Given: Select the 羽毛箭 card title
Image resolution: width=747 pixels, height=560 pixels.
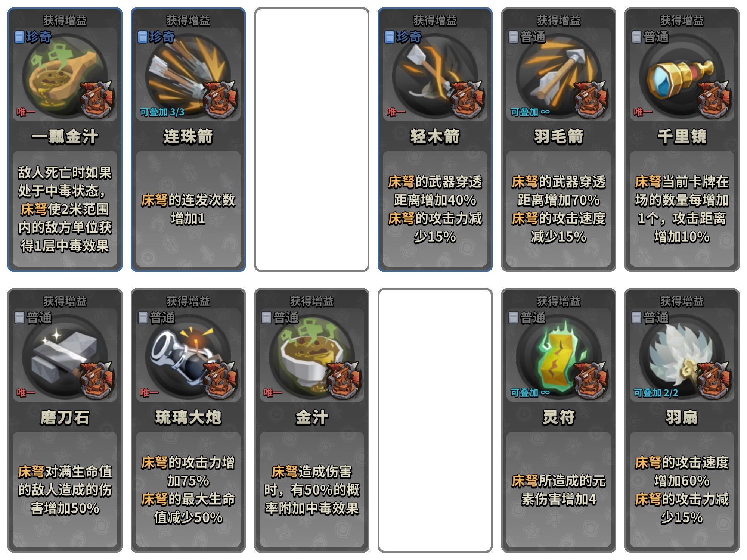Looking at the screenshot, I should coord(558,137).
